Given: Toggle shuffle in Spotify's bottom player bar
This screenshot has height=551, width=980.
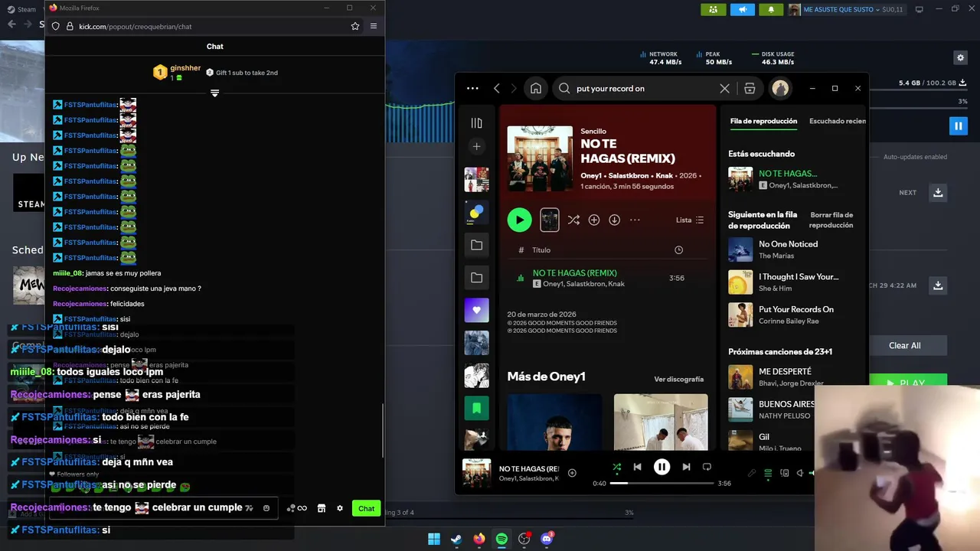Looking at the screenshot, I should tap(617, 467).
